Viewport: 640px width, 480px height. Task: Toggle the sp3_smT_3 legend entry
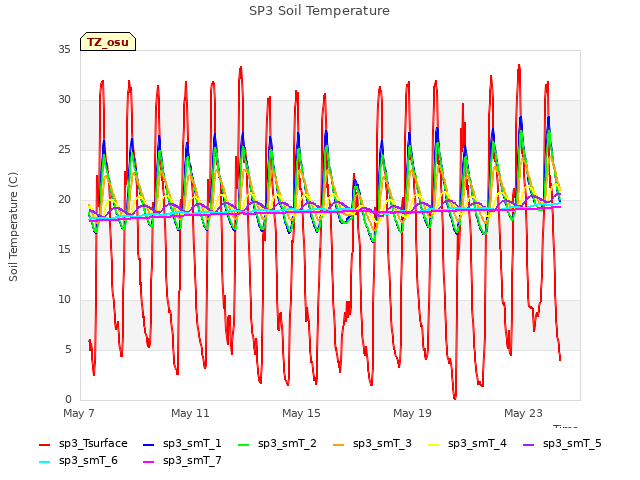[372, 444]
